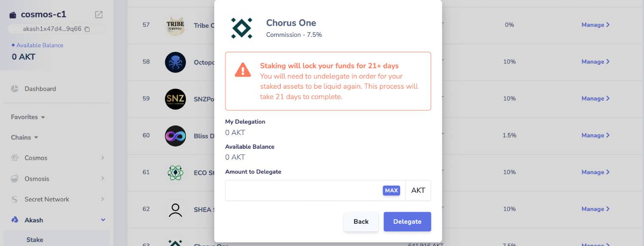Click the SHEA person avatar icon
Screen dimensions: 644x246
click(175, 210)
